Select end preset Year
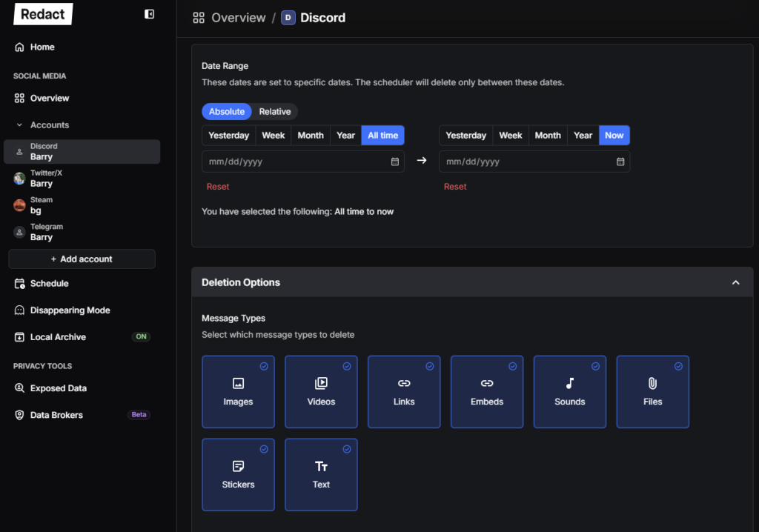Image resolution: width=759 pixels, height=532 pixels. tap(583, 136)
